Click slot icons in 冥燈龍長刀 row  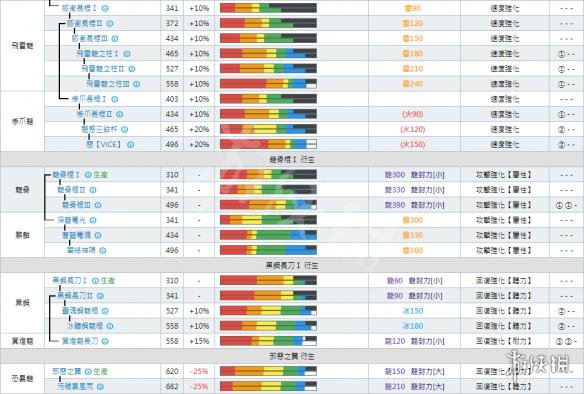click(x=566, y=341)
